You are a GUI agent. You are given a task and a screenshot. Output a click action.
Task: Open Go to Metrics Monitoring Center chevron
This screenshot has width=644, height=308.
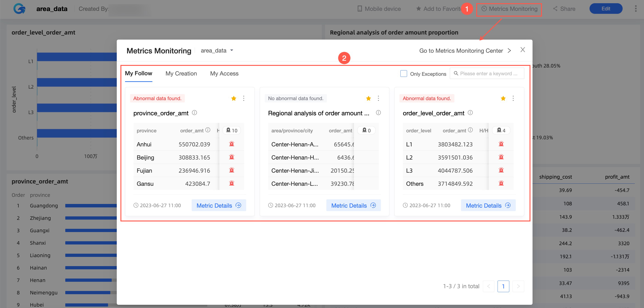509,51
